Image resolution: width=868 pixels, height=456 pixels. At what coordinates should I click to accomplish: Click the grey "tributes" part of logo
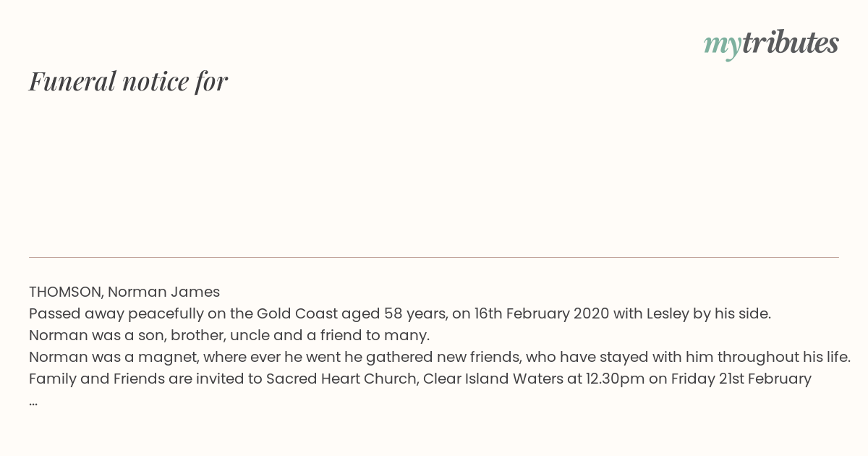(790, 43)
